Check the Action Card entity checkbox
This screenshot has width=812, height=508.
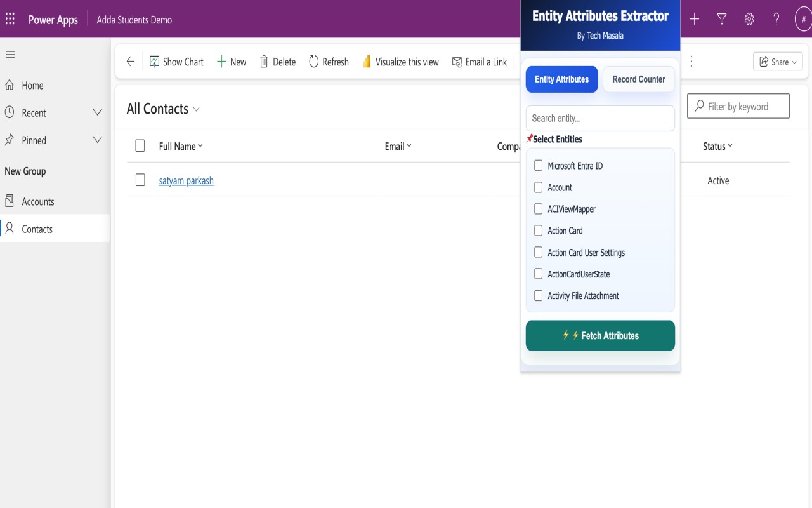pyautogui.click(x=539, y=231)
